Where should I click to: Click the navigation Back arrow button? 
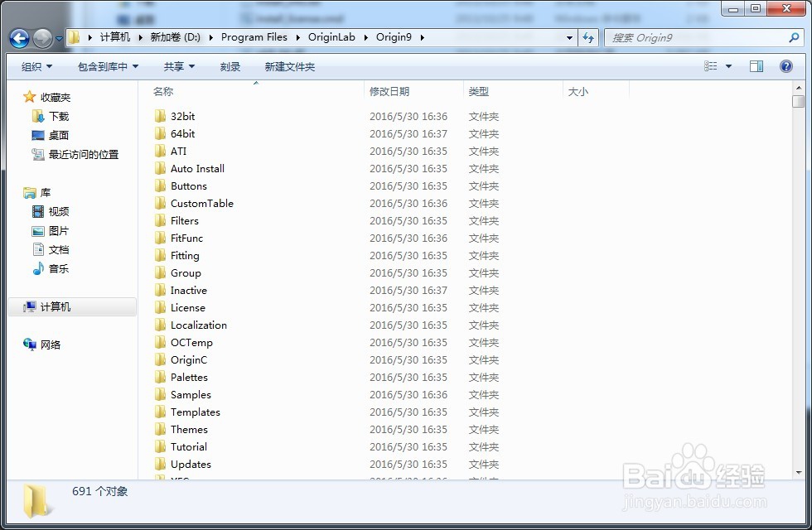[18, 38]
